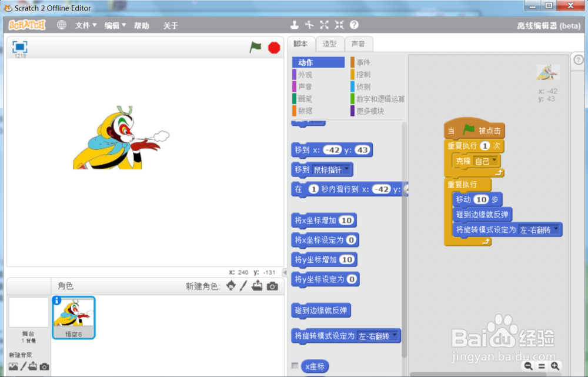Select the 控制 block category

click(377, 75)
